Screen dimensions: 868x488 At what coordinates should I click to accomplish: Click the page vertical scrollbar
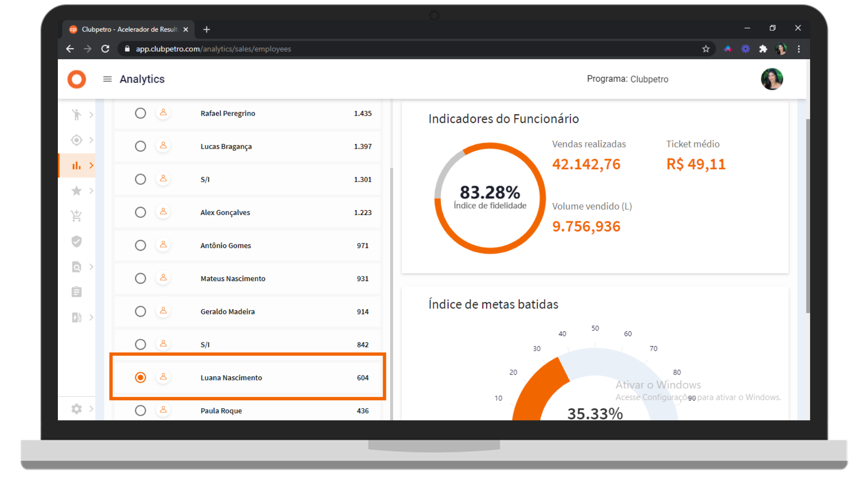[807, 216]
